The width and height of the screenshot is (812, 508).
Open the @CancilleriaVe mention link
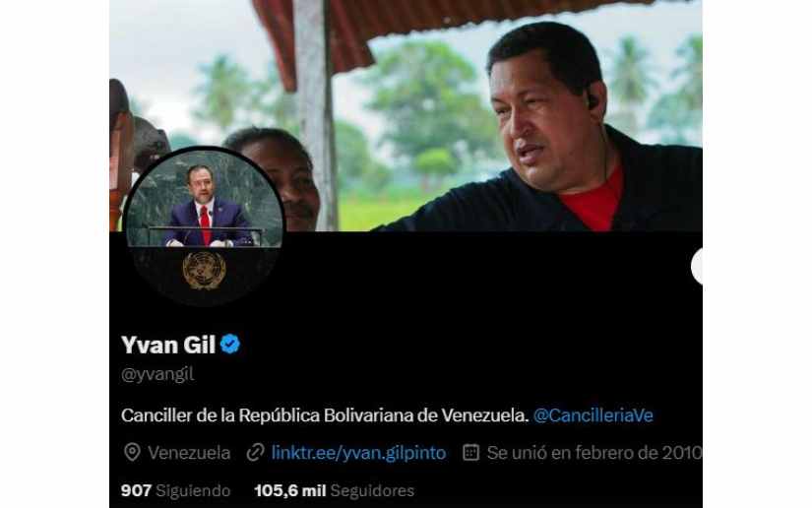[593, 415]
